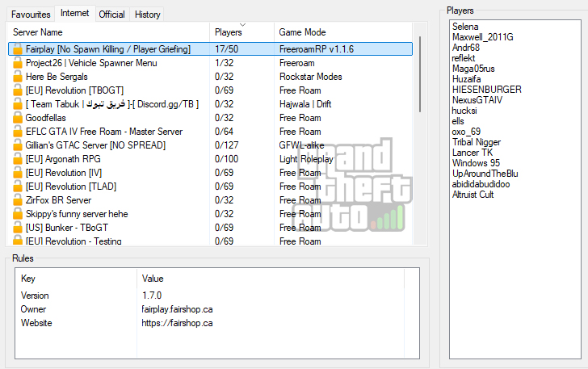
Task: Open the History tab
Action: [x=147, y=15]
